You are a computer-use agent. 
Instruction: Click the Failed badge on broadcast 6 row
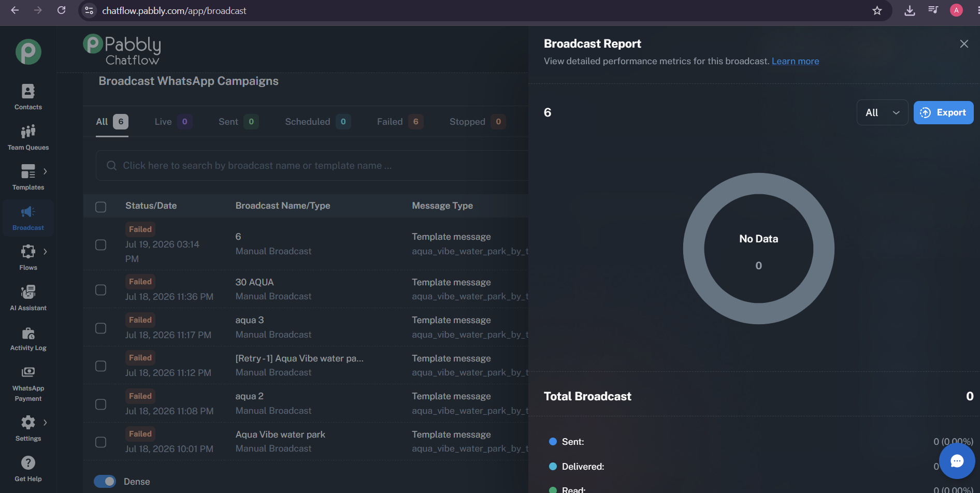click(x=140, y=229)
